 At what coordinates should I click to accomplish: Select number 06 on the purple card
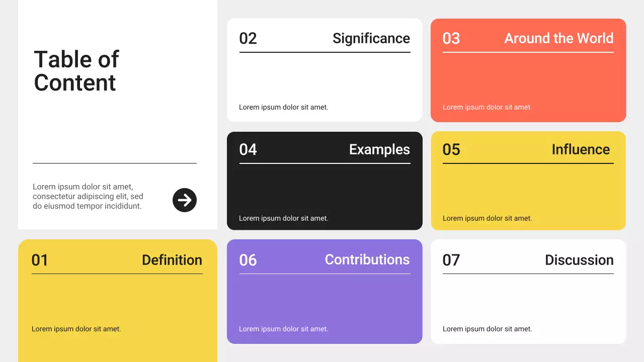[x=248, y=260]
